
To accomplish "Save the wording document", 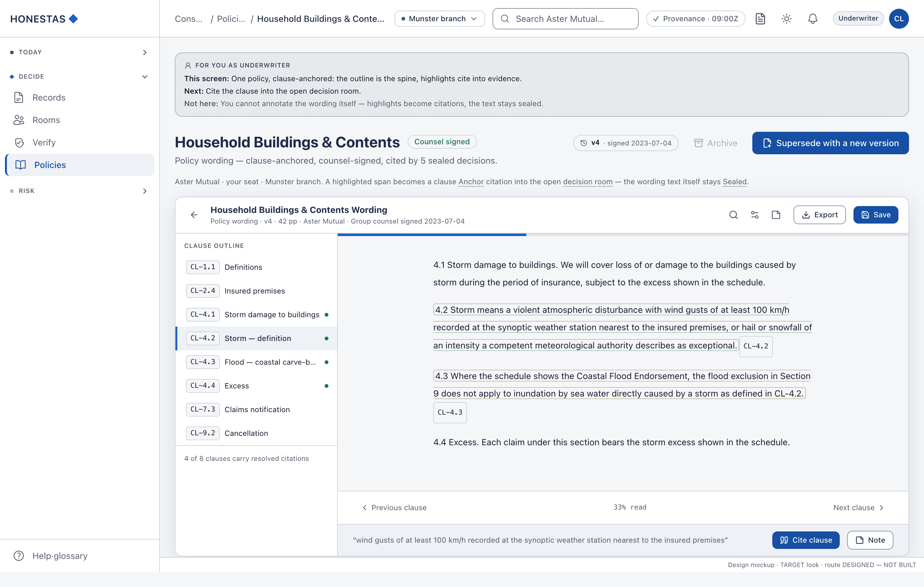I will [876, 215].
